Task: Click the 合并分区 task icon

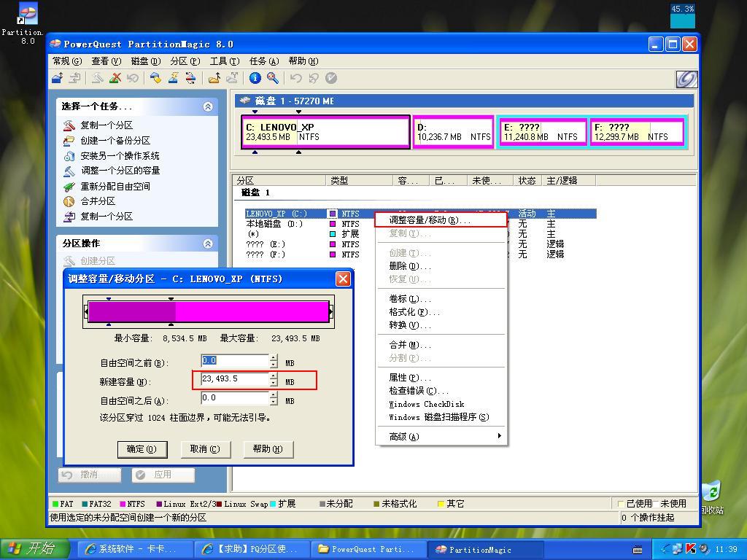Action: (69, 201)
